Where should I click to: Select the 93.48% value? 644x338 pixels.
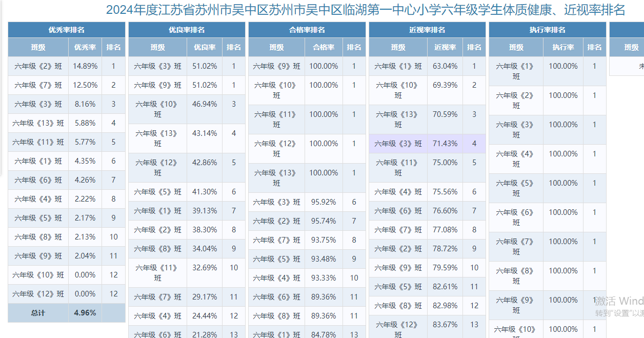324,259
